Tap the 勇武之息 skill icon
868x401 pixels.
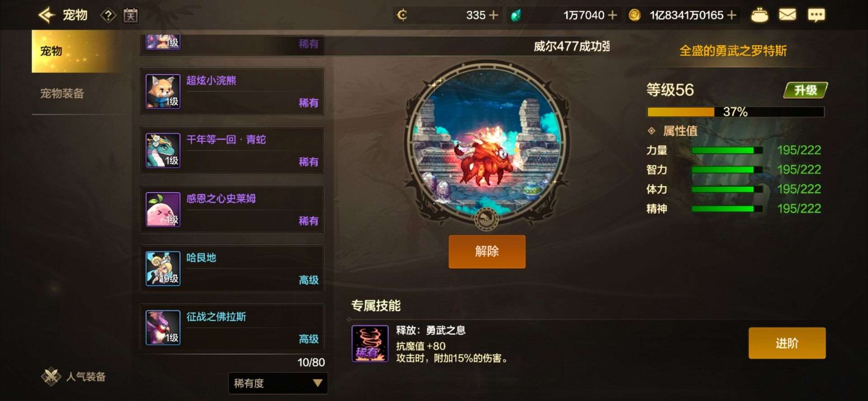click(370, 343)
